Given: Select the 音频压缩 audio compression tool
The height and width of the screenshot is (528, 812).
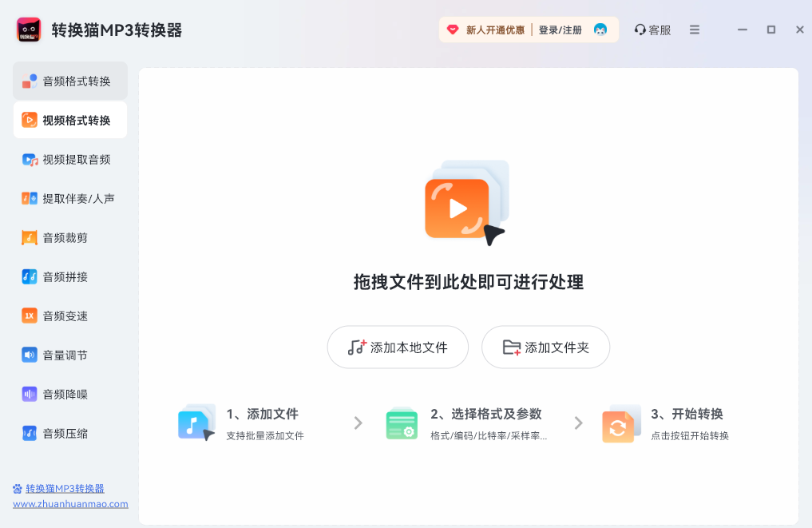Looking at the screenshot, I should pyautogui.click(x=69, y=433).
